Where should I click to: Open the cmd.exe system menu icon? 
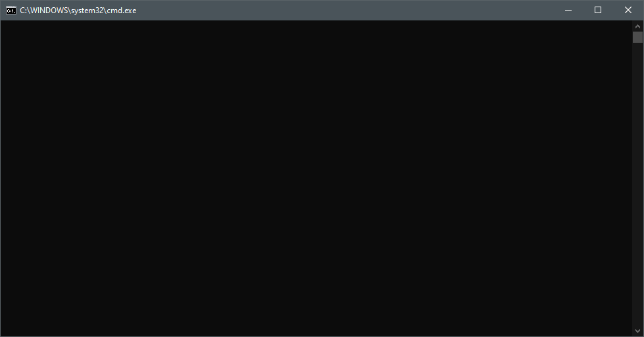click(x=11, y=11)
